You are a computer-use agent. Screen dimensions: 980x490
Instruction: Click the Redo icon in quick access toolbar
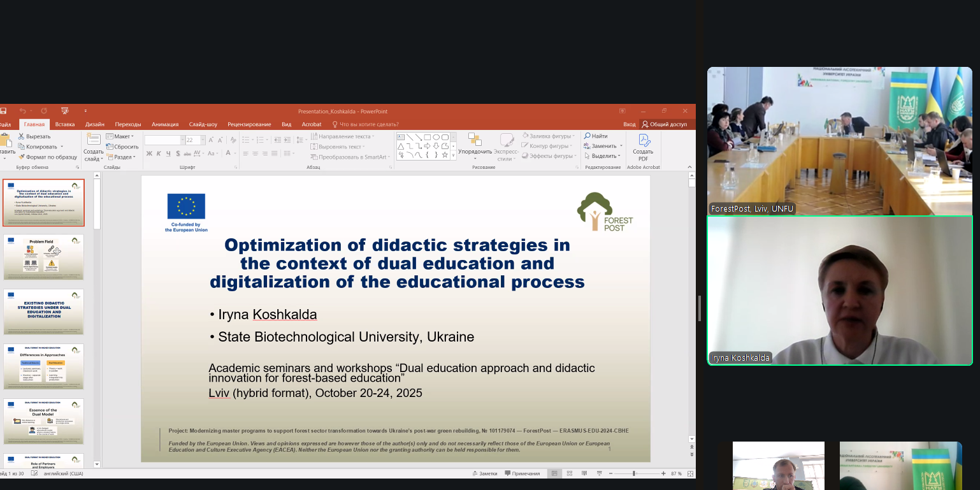pos(44,111)
